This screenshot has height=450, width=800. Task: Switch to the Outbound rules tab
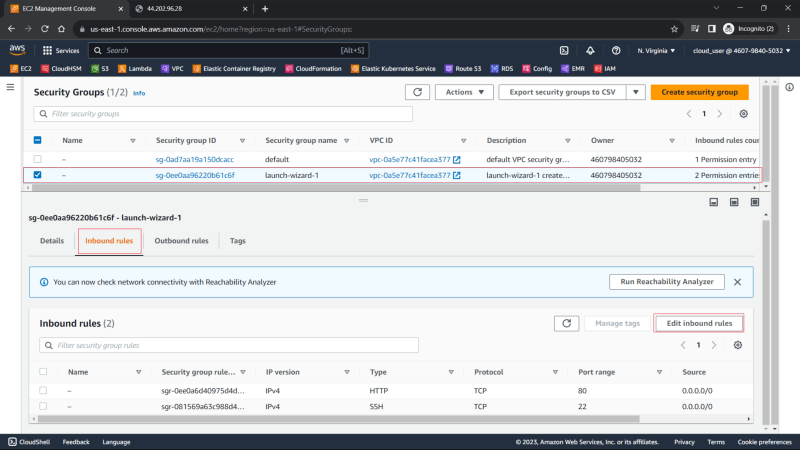[x=182, y=241]
